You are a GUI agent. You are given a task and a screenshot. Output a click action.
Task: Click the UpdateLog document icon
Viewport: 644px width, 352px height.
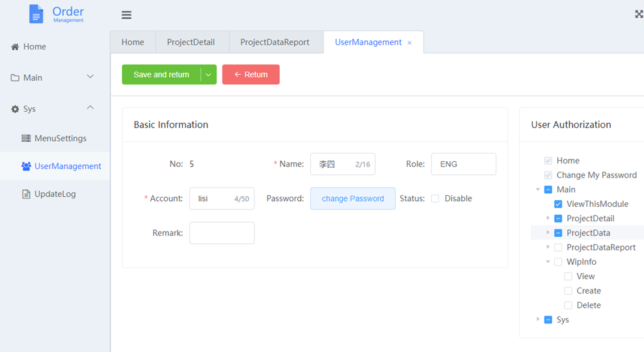pos(26,194)
